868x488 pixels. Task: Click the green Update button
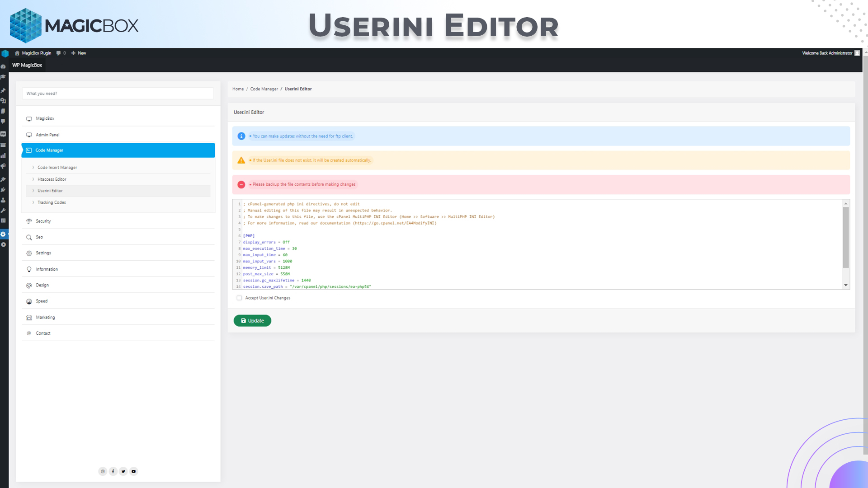[x=252, y=321]
